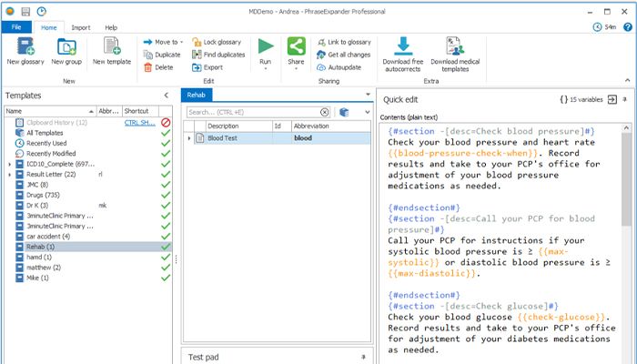Toggle green check for Rehab (1)
Screen dimensions: 637x364
(166, 247)
